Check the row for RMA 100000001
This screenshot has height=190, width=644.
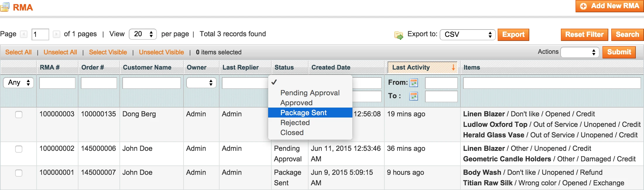coord(19,173)
